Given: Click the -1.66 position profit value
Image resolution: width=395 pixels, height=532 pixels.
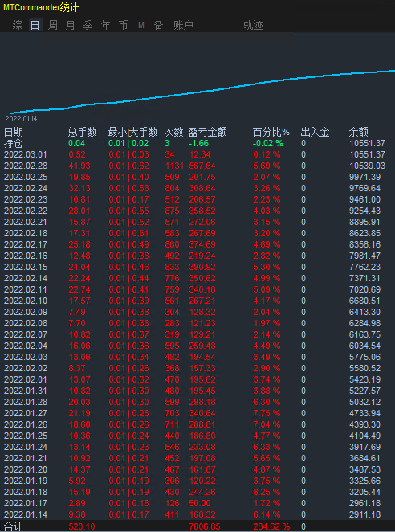Looking at the screenshot, I should [x=198, y=144].
